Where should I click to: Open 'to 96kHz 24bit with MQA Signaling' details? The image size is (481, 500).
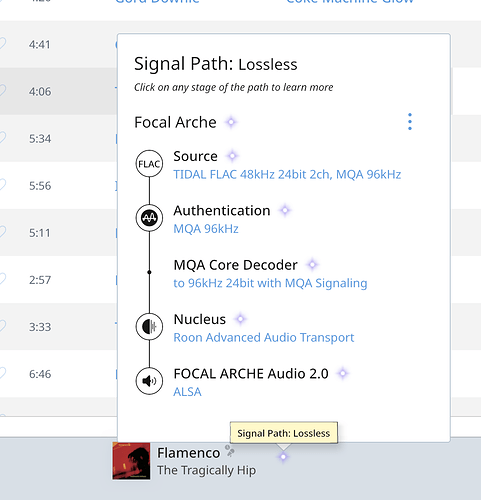pos(270,283)
